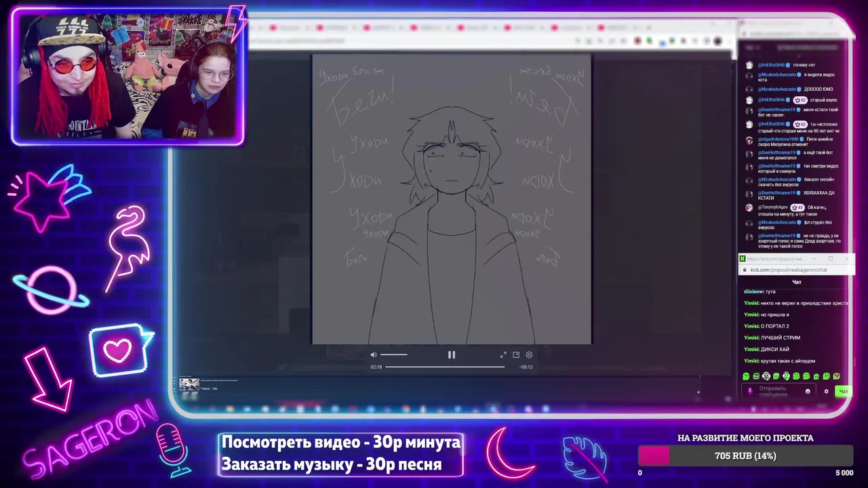Click the video thumbnail below the player
The width and height of the screenshot is (868, 488).
point(189,384)
